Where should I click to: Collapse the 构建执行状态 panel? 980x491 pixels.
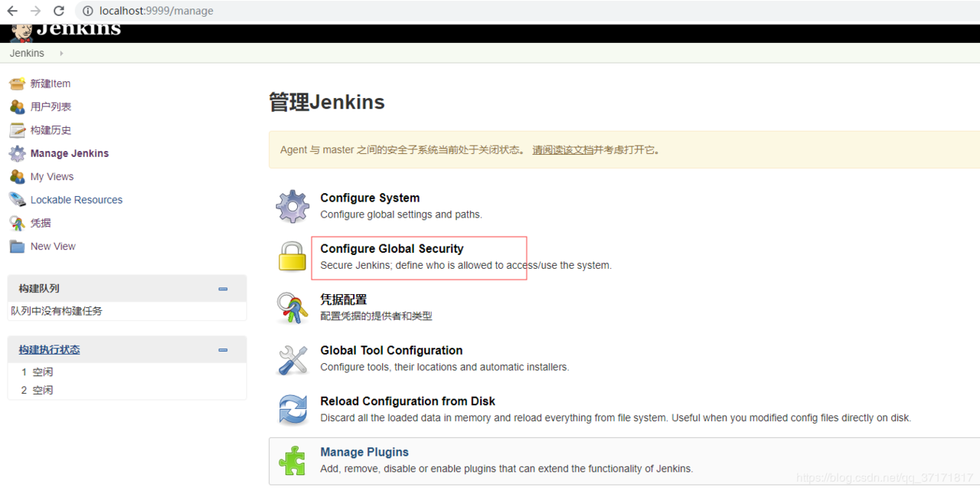tap(223, 350)
